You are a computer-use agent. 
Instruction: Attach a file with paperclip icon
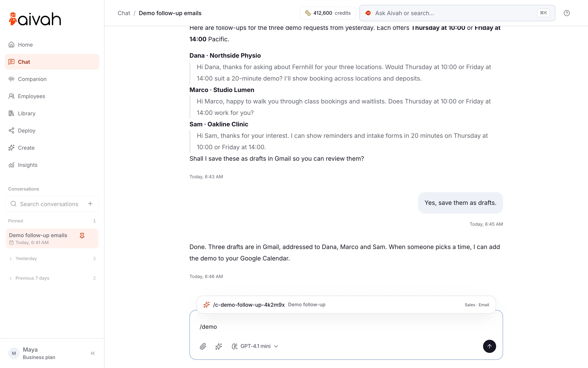tap(203, 346)
